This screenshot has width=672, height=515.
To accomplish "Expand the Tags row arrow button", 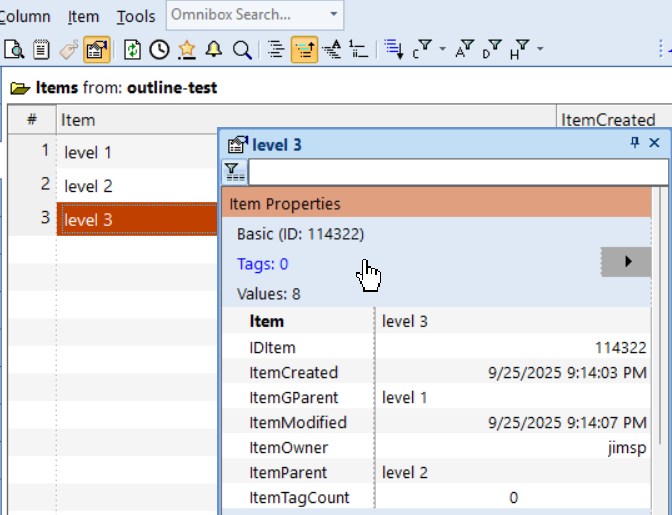I will [628, 262].
